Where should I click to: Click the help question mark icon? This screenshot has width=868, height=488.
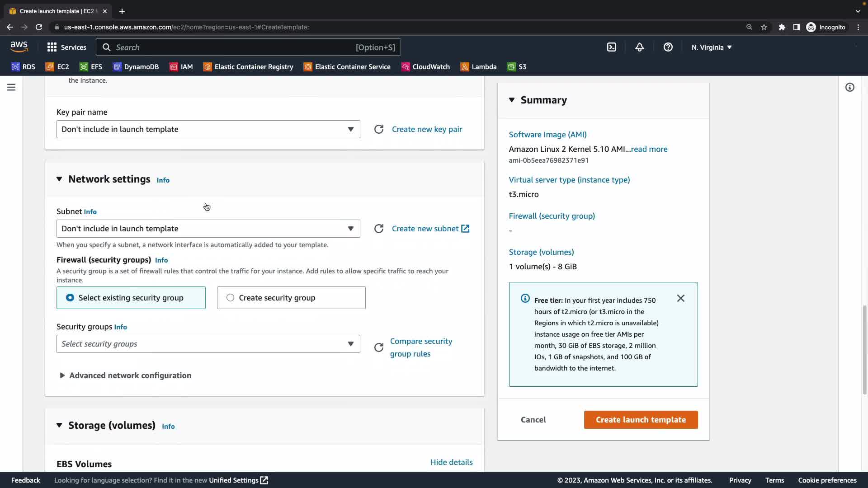point(668,47)
